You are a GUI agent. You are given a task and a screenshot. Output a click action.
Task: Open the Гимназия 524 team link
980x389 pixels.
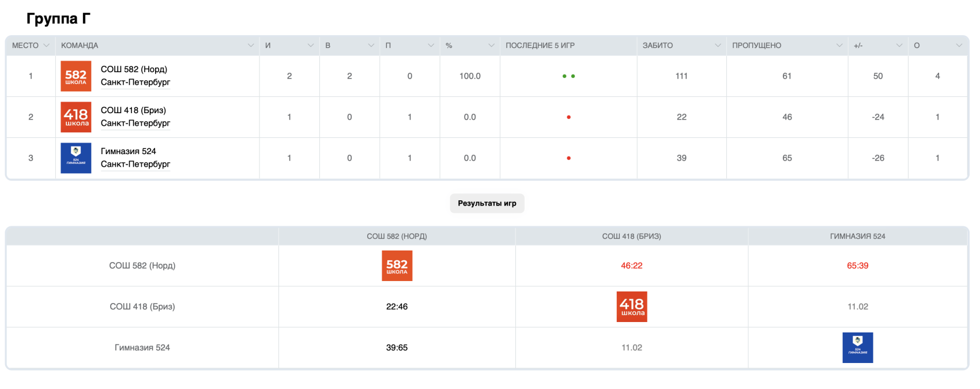click(x=128, y=151)
